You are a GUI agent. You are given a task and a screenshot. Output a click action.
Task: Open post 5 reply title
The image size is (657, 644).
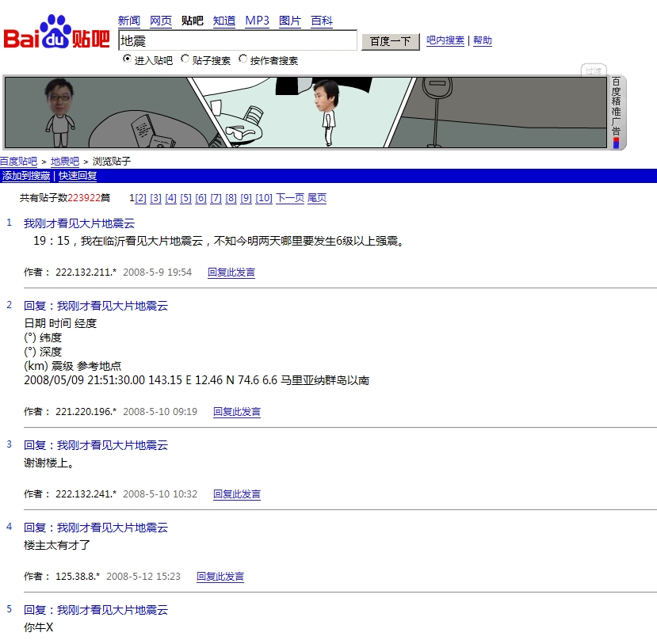[x=96, y=611]
